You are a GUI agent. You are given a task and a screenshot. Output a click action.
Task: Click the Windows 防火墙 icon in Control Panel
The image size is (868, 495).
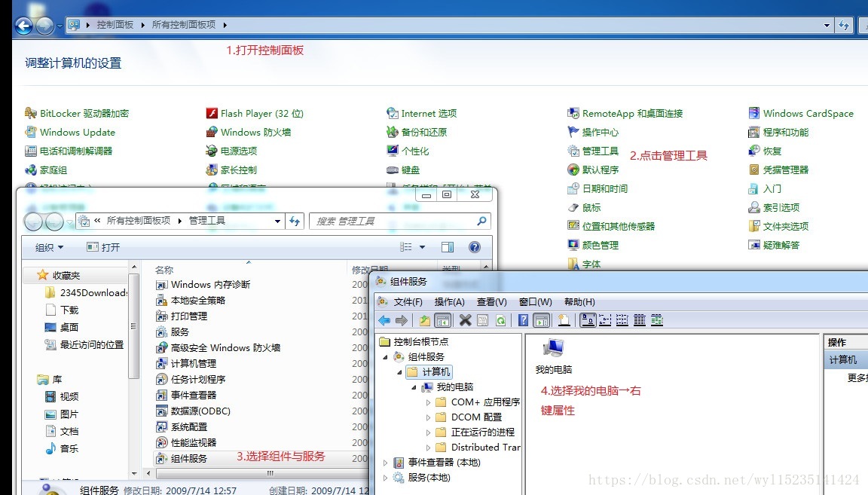pos(212,133)
